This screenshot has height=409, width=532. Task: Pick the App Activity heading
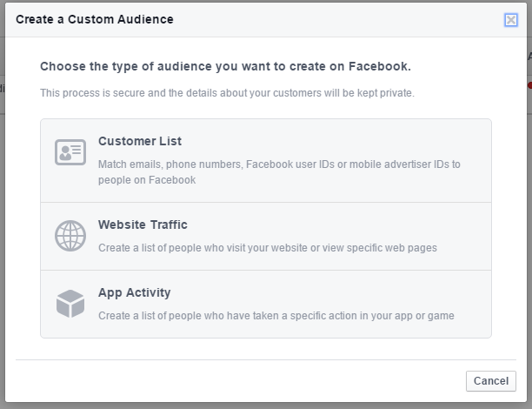[135, 292]
